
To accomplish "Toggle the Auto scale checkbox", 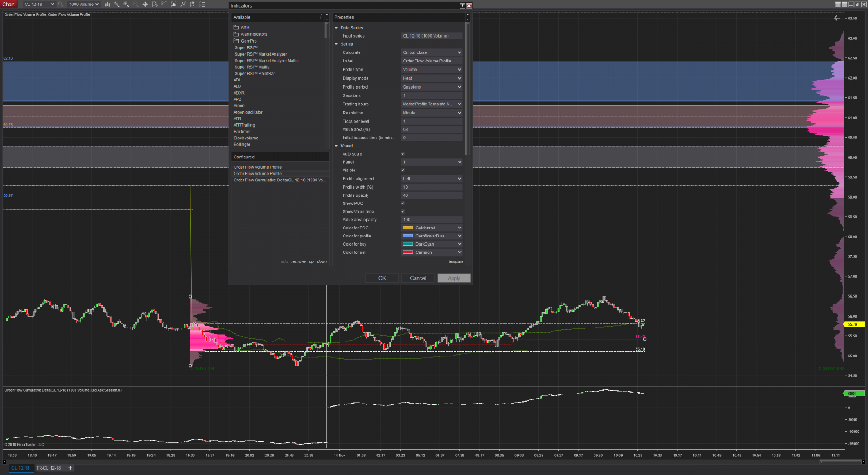I will [x=403, y=154].
